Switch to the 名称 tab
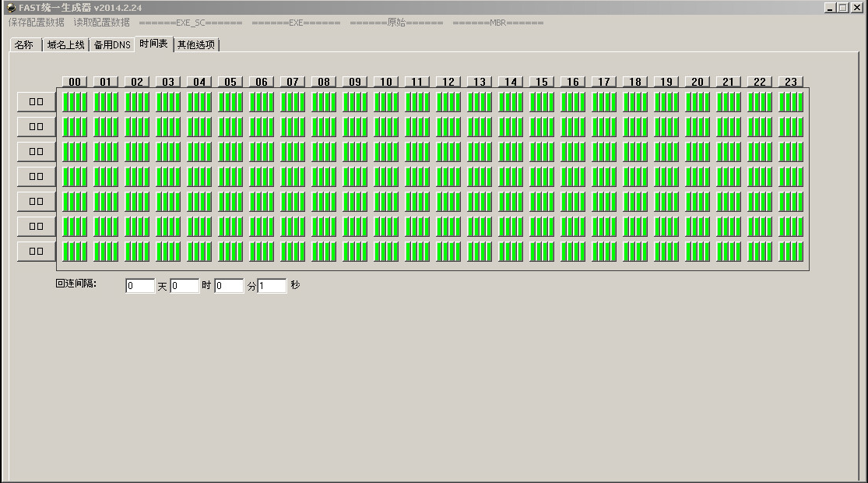Viewport: 868px width, 483px height. (x=24, y=45)
